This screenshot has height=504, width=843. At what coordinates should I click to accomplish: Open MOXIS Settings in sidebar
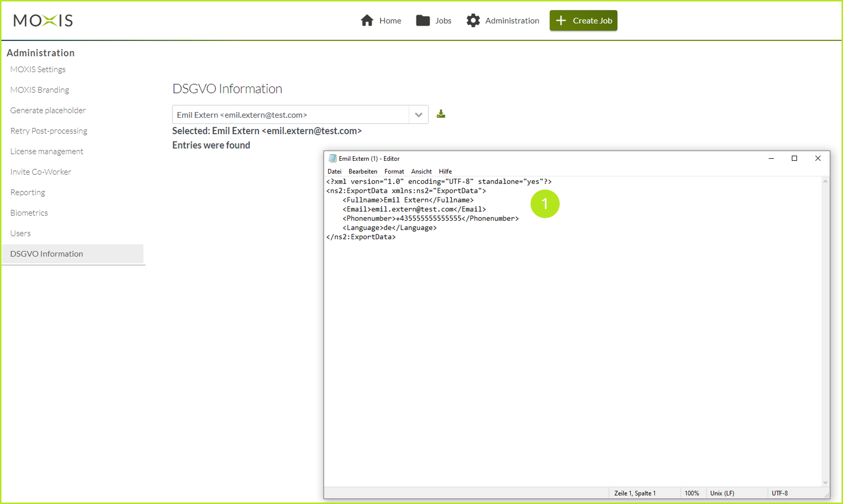(x=38, y=69)
